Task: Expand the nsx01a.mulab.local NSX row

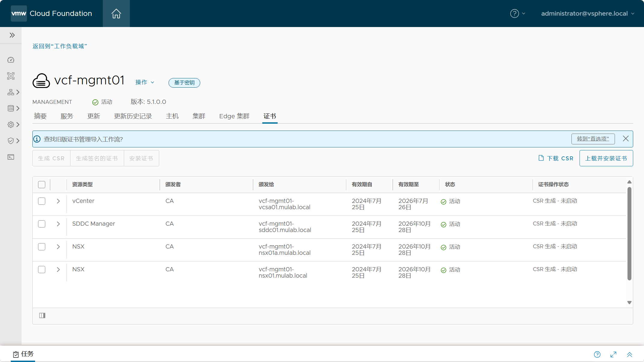Action: (x=58, y=247)
